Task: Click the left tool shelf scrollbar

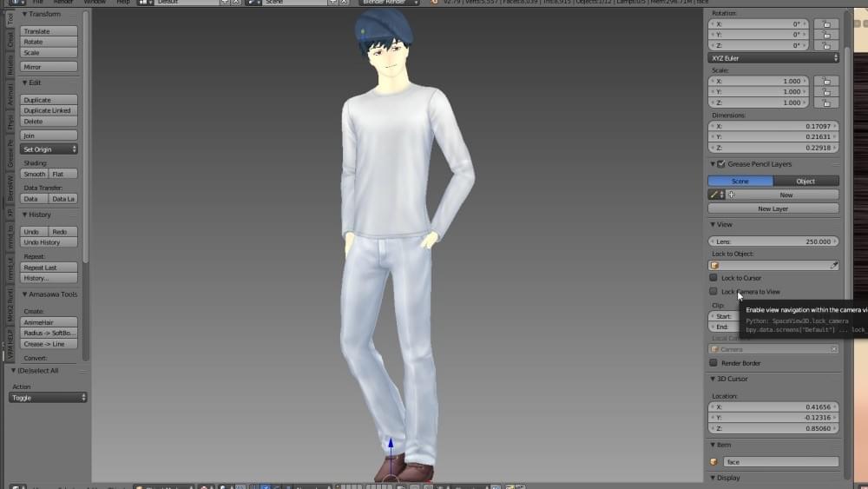Action: 85,135
